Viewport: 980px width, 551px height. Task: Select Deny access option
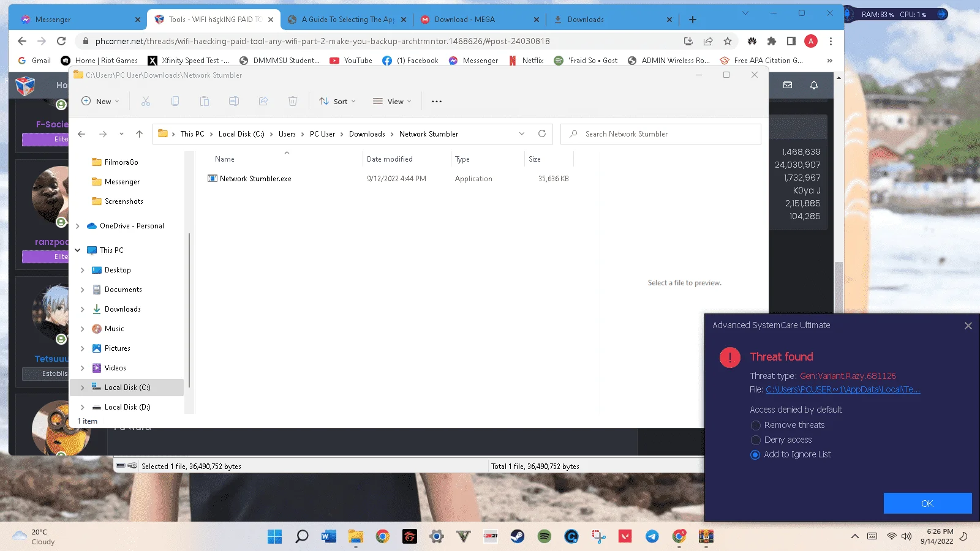click(x=756, y=440)
